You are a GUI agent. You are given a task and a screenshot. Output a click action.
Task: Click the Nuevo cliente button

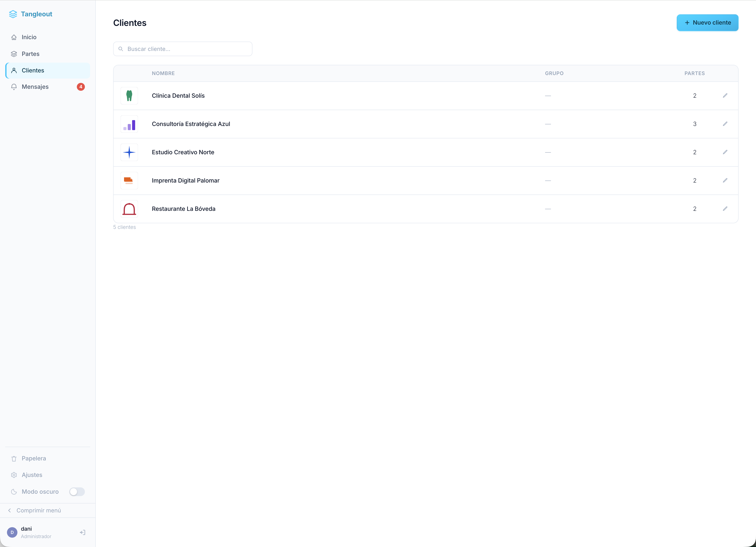coord(707,23)
